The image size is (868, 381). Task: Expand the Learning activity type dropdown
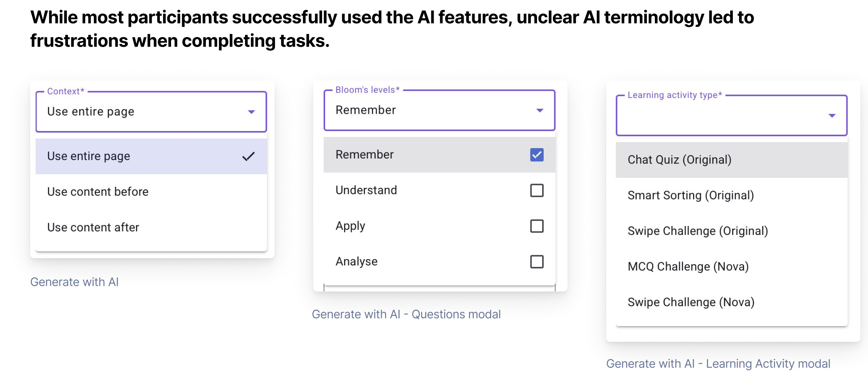[832, 116]
